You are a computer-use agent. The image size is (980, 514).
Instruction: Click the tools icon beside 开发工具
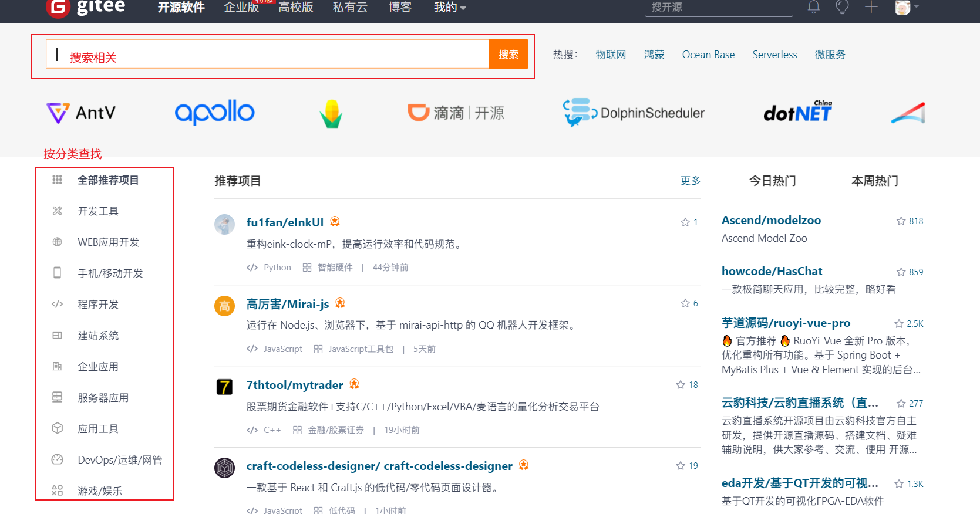tap(57, 211)
